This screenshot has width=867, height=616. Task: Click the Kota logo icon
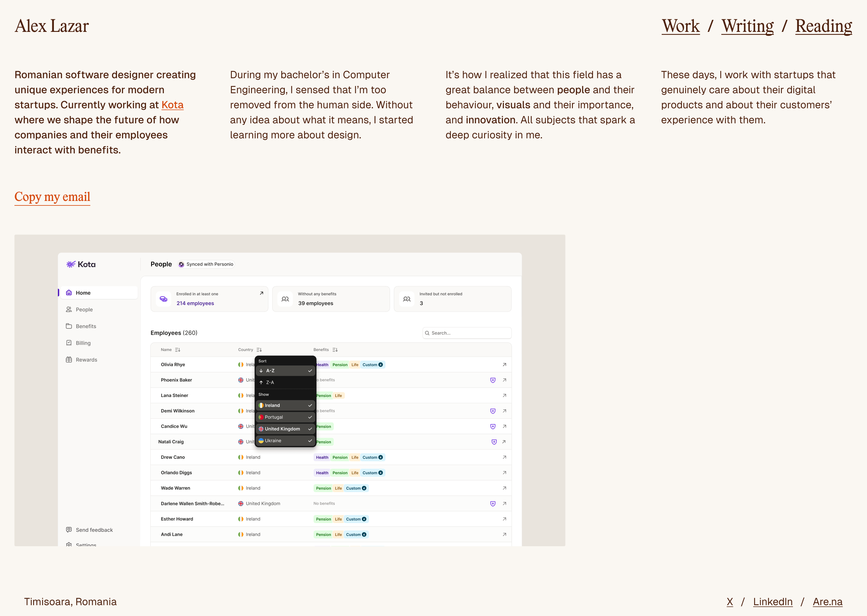[71, 264]
